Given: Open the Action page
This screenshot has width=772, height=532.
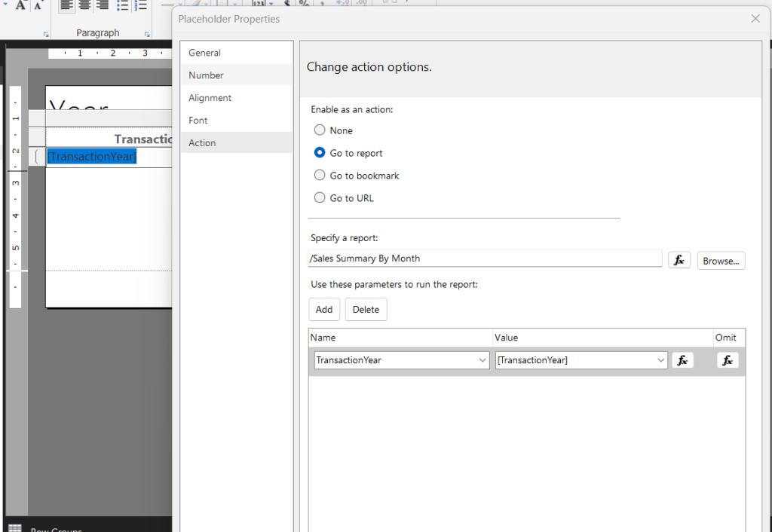Looking at the screenshot, I should [236, 142].
